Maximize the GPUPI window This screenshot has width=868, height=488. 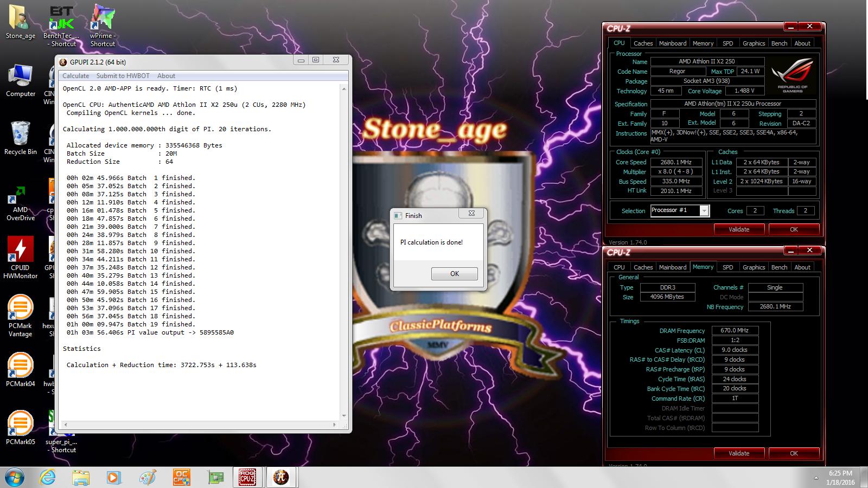tap(316, 60)
